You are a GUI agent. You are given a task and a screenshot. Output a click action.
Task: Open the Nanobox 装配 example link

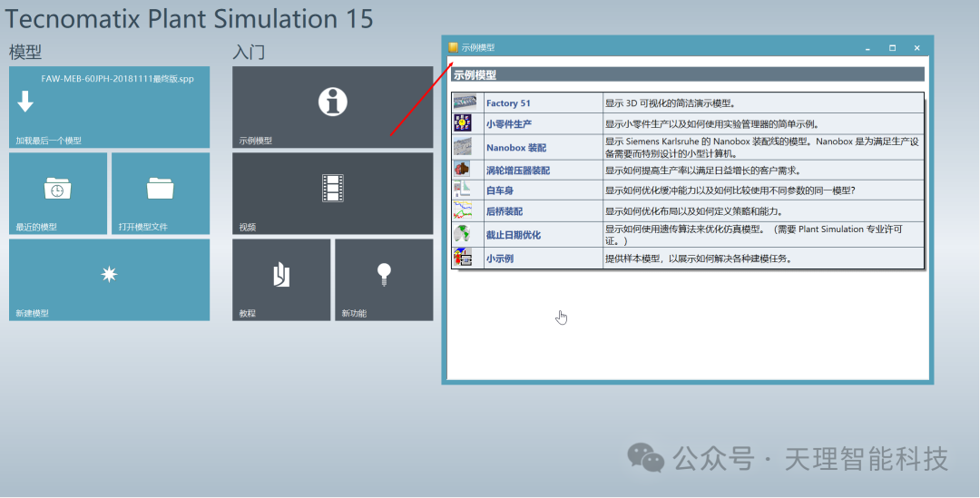(516, 148)
